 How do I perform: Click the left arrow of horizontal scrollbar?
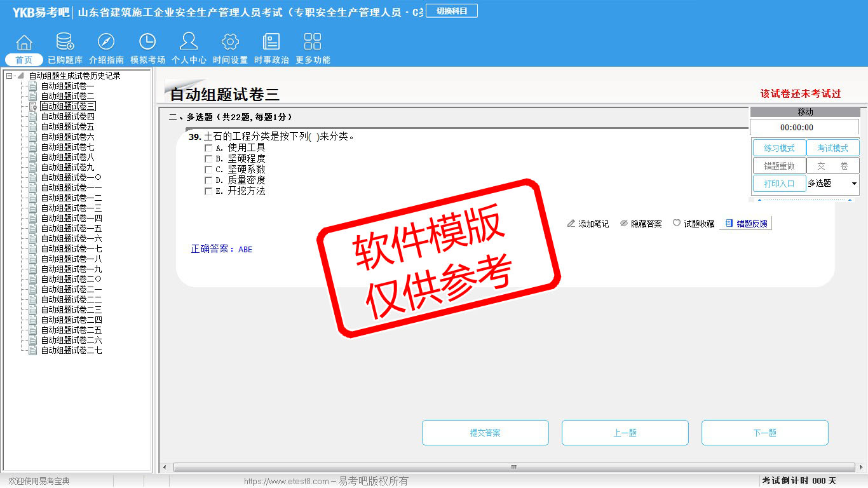click(165, 468)
